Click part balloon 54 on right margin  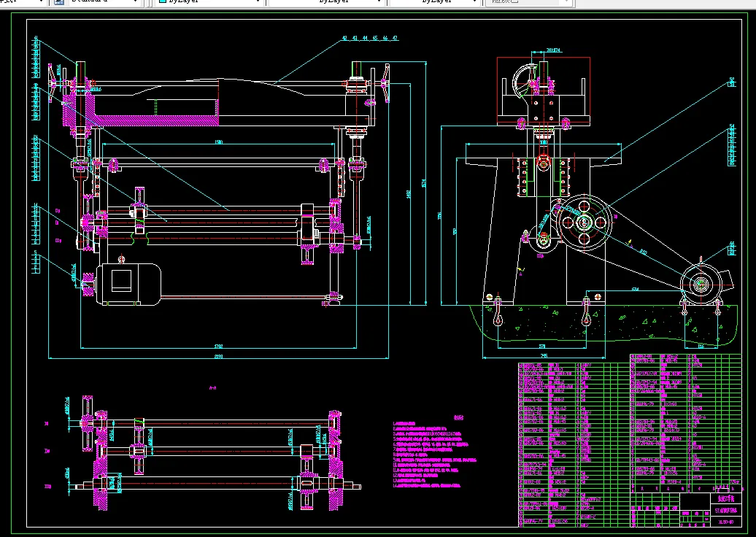coord(732,127)
